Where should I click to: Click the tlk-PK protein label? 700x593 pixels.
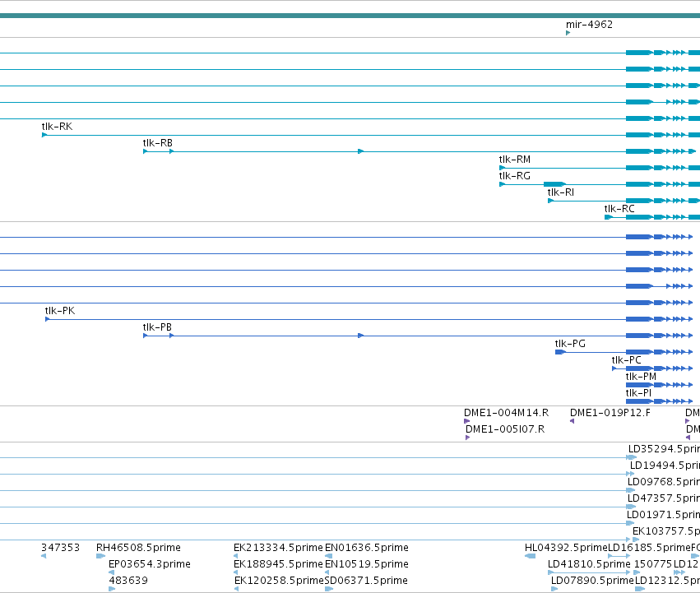60,311
